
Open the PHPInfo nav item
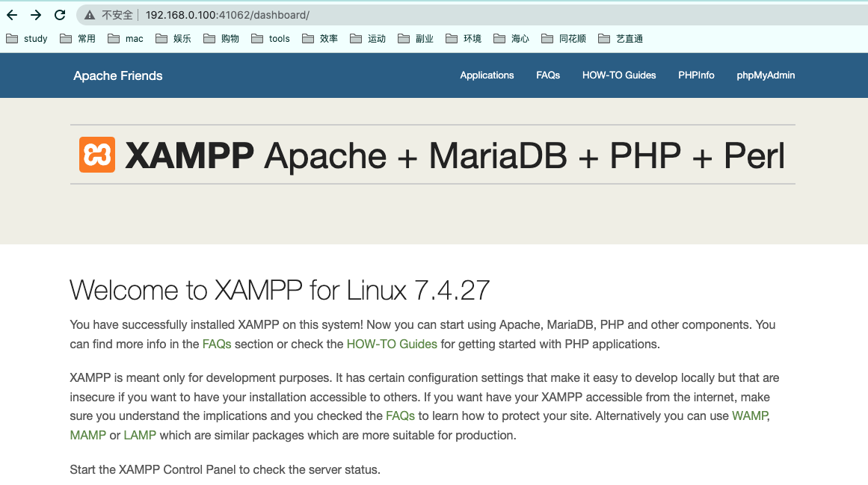pyautogui.click(x=696, y=75)
